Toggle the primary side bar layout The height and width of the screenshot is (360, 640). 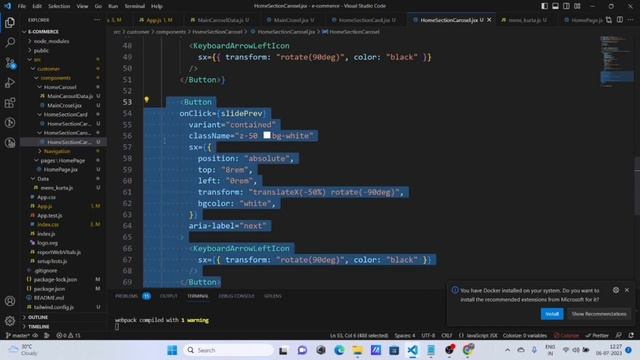544,6
